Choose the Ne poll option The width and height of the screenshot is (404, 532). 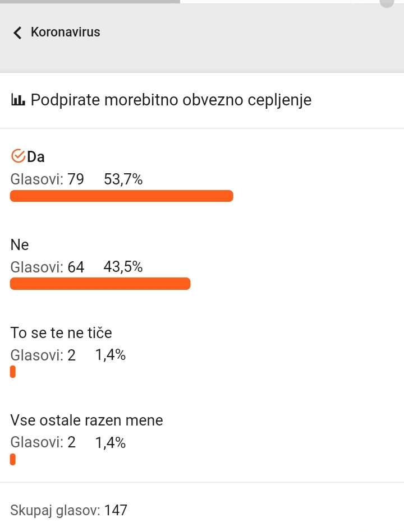tap(20, 244)
